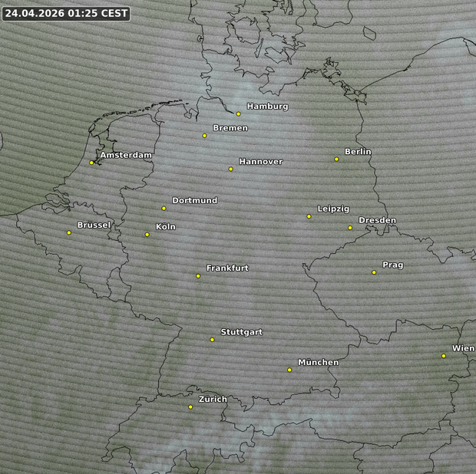Select the Stuttgart city name label
The height and width of the screenshot is (474, 476).
[x=241, y=332]
